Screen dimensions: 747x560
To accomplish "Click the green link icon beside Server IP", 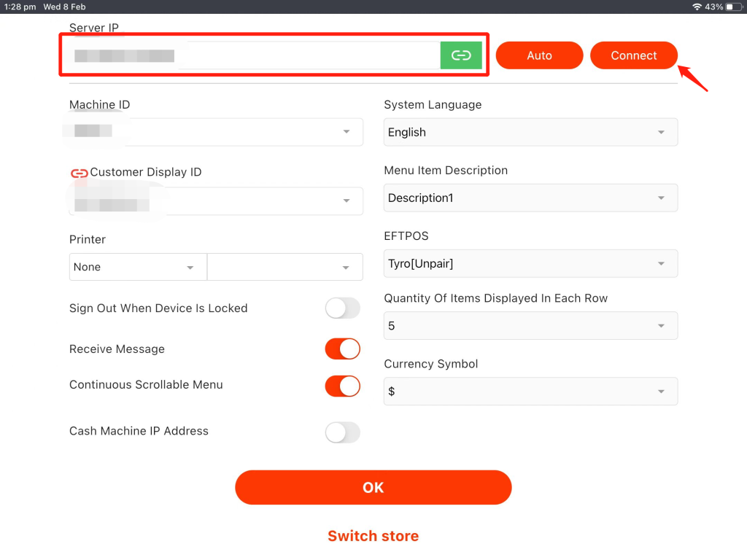I will (461, 55).
